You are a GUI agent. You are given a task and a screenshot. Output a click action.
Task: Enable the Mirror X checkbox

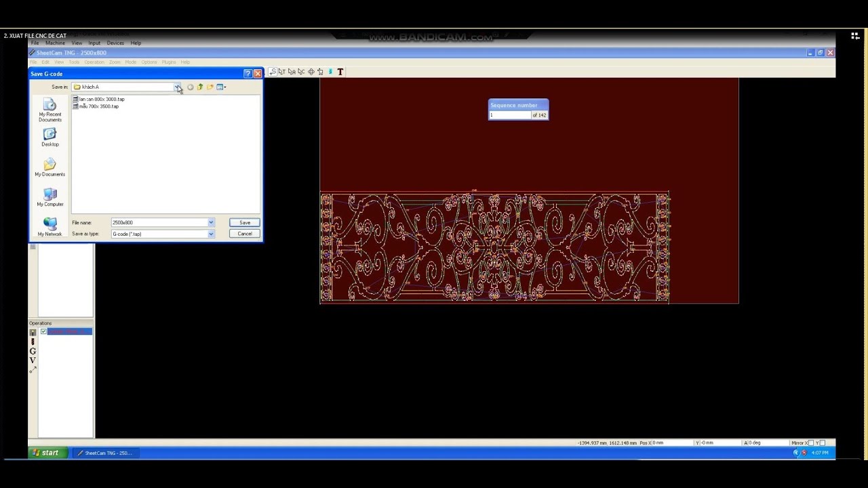tap(811, 443)
